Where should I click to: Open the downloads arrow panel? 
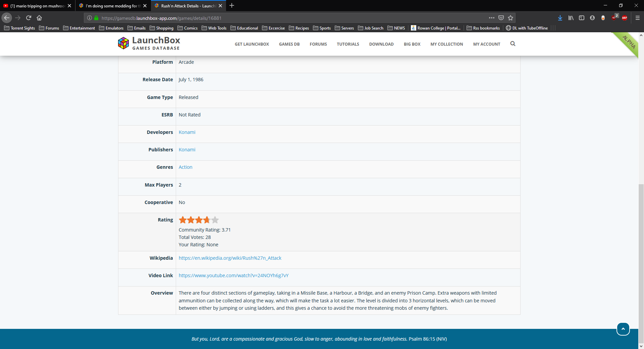pyautogui.click(x=560, y=18)
